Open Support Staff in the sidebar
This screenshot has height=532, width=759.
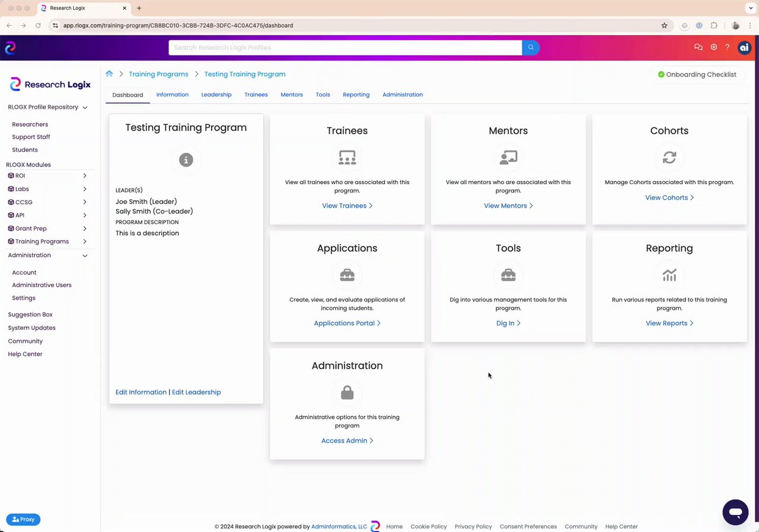tap(31, 137)
